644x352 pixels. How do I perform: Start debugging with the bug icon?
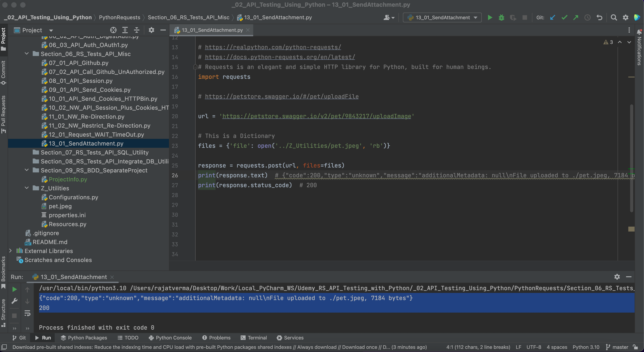click(x=501, y=17)
